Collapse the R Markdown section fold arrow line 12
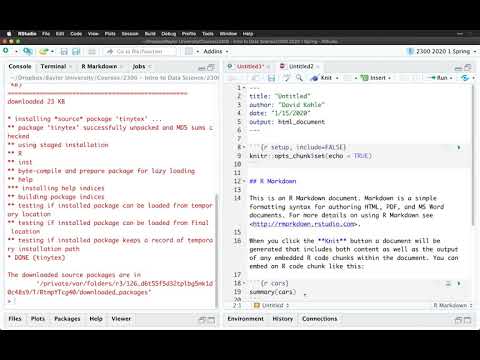Image resolution: width=480 pixels, height=360 pixels. (x=245, y=181)
